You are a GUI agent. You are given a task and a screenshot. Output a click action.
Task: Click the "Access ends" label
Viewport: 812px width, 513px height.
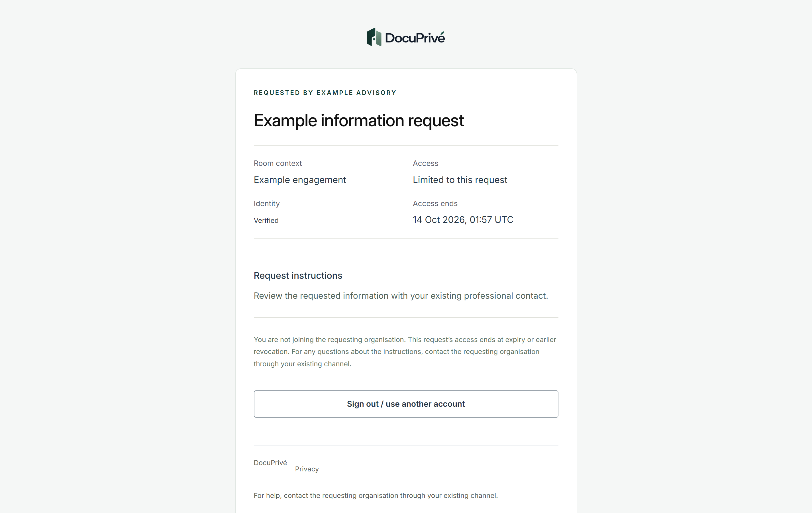click(x=435, y=203)
